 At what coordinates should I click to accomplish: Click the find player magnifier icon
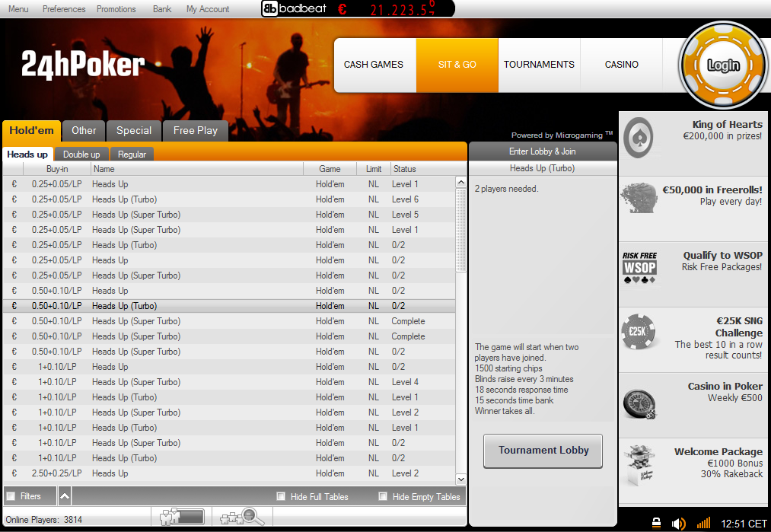[x=243, y=517]
